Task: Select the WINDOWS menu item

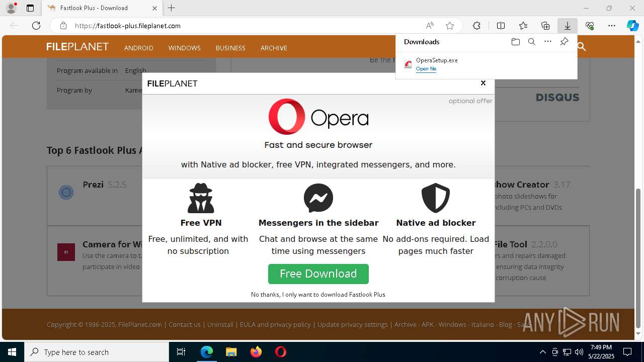Action: 185,48
